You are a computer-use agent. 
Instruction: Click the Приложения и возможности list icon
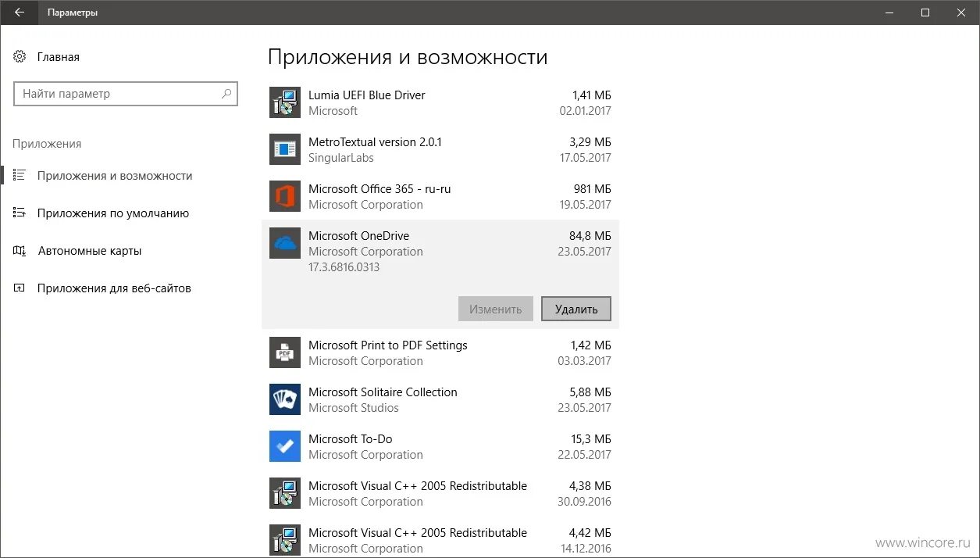point(20,176)
